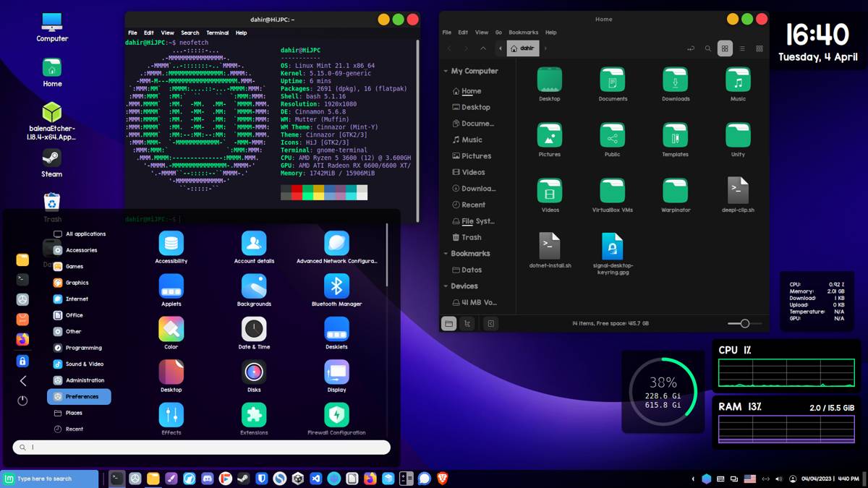Open the Extensions preferences
This screenshot has height=488, width=868.
pos(254,419)
